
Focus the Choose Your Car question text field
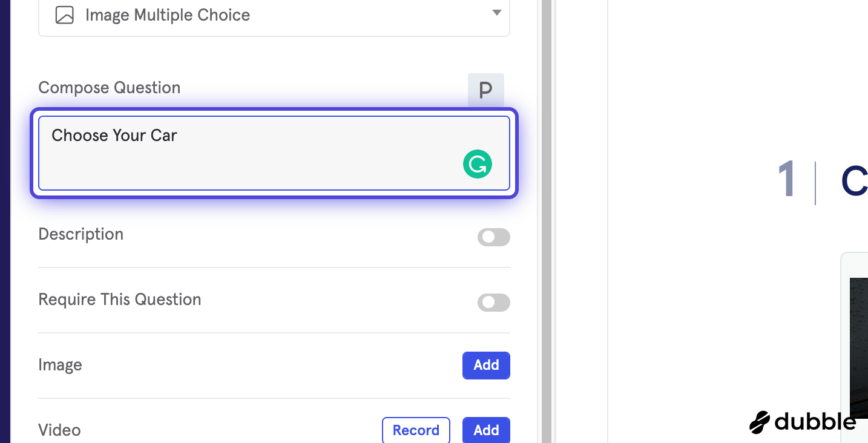tap(274, 153)
